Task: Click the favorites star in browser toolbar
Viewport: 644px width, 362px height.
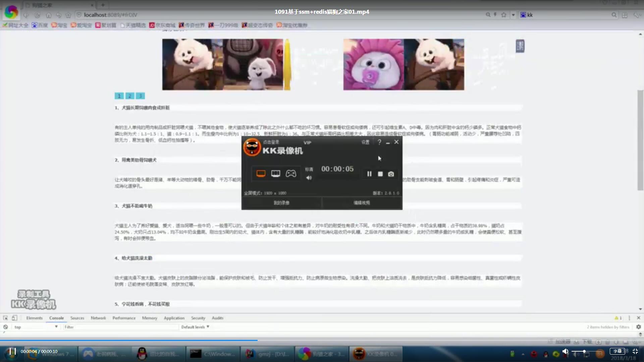Action: coord(68,15)
